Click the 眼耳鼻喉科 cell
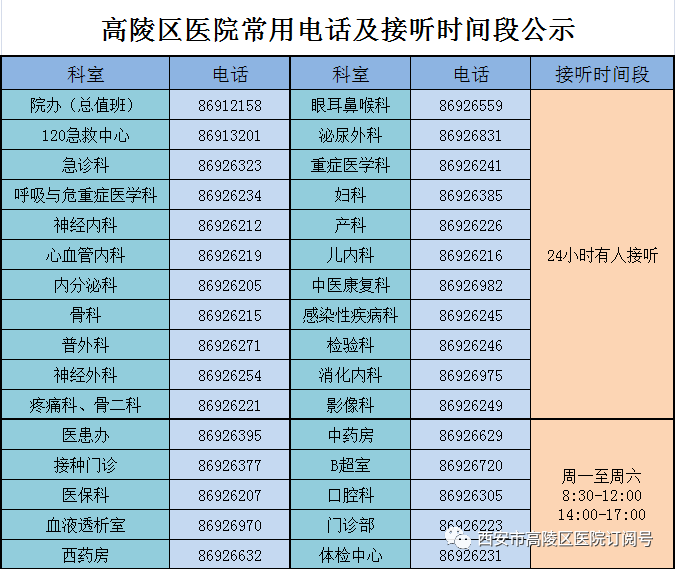The image size is (675, 569). (x=350, y=105)
